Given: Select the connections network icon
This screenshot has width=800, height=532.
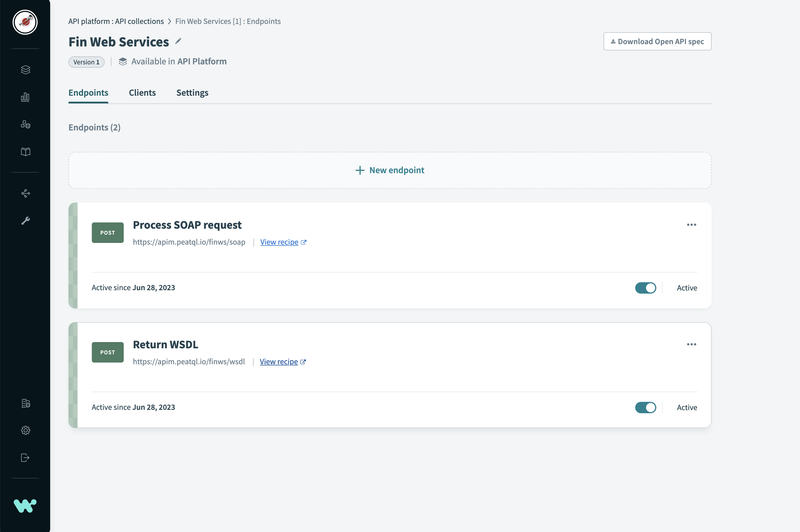Looking at the screenshot, I should tap(25, 193).
